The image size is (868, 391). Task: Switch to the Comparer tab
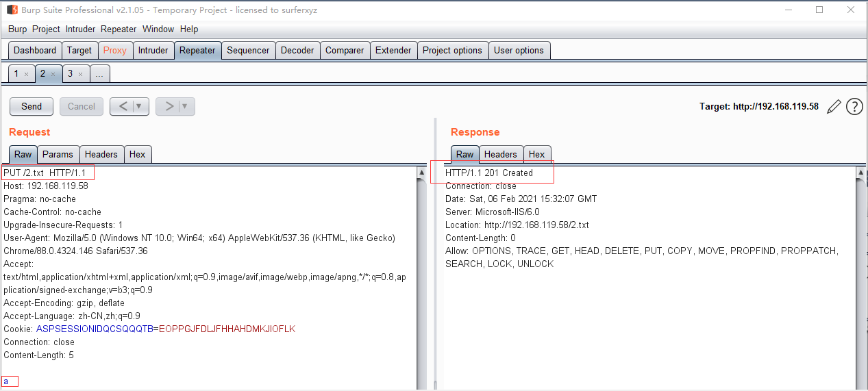(x=345, y=50)
